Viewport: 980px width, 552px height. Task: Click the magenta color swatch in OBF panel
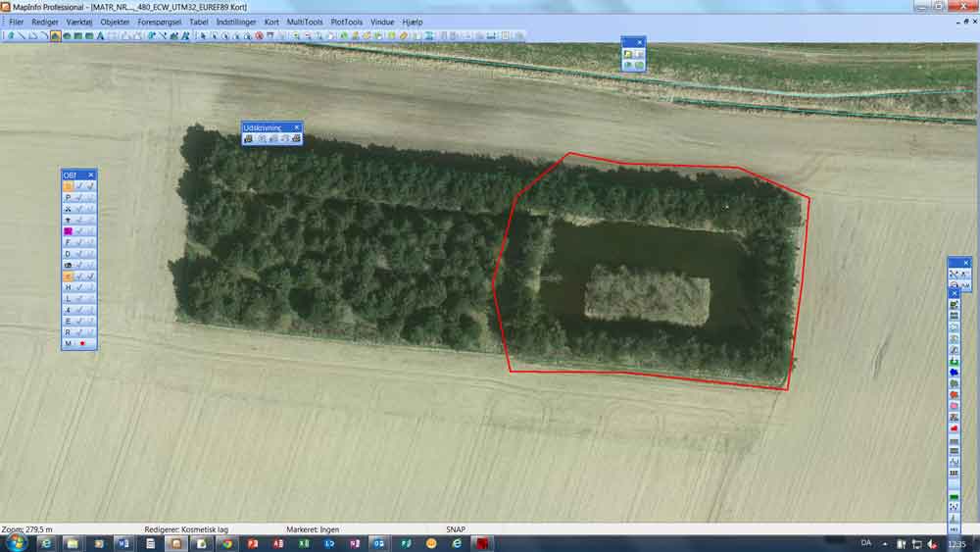pos(68,230)
